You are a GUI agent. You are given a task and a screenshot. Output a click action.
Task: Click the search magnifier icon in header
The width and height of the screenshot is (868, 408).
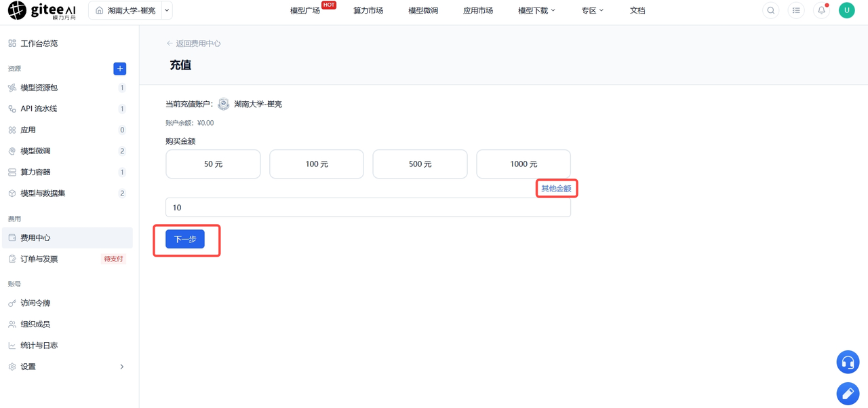771,11
